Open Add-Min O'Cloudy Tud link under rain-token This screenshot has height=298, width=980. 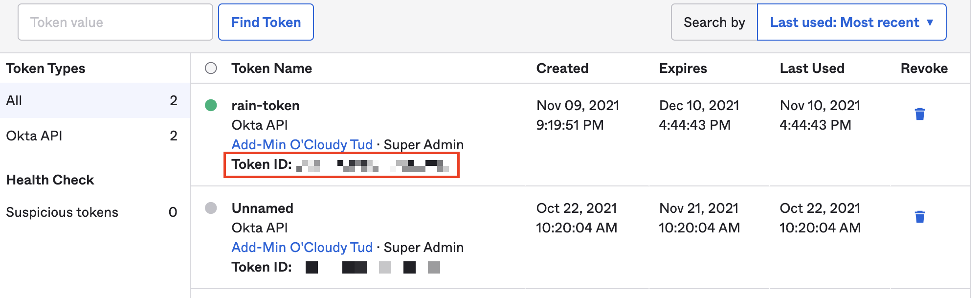click(302, 145)
